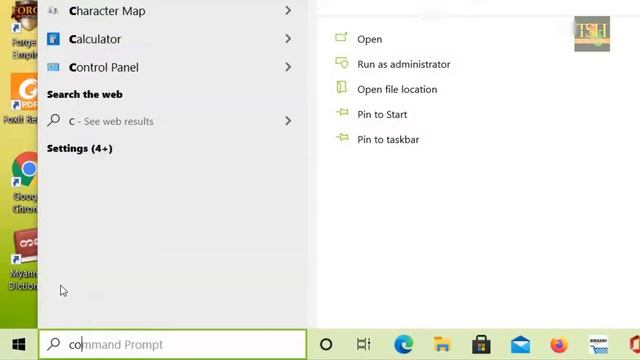
Task: Select the Forge of Empires desktop shortcut
Action: point(24,30)
